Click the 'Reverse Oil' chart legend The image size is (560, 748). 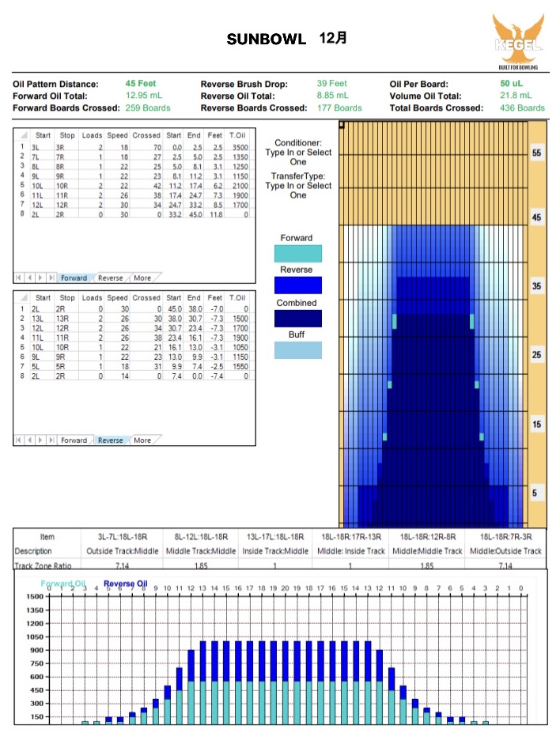coord(126,584)
